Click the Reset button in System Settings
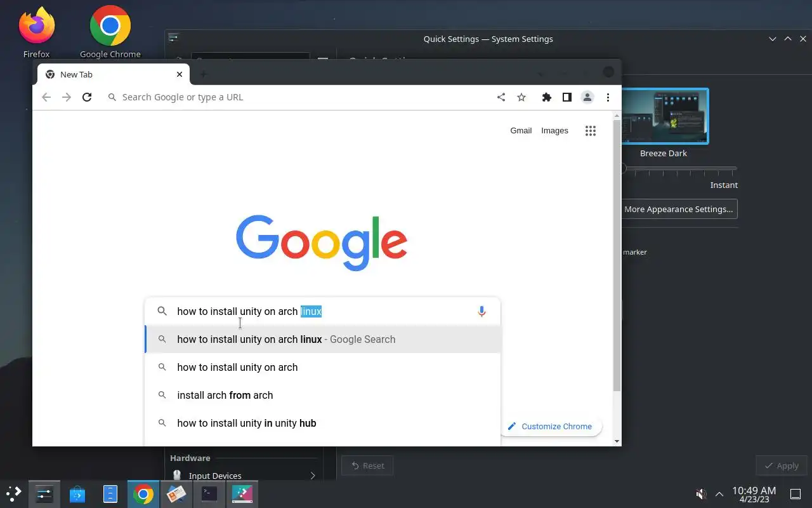 click(x=367, y=465)
